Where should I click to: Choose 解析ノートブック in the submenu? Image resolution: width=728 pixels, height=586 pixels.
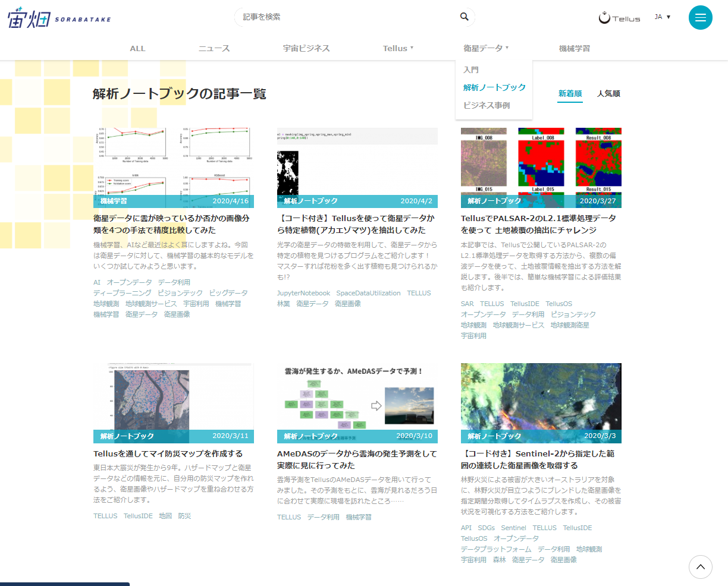click(x=495, y=87)
